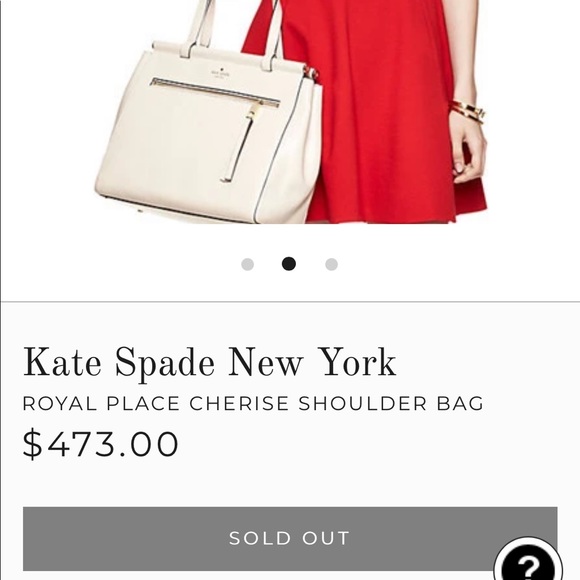Screen dimensions: 580x580
Task: Click the grey SOLD OUT button
Action: coord(290,539)
